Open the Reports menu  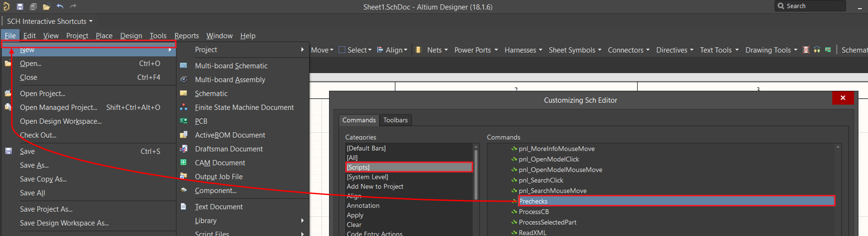(x=186, y=36)
